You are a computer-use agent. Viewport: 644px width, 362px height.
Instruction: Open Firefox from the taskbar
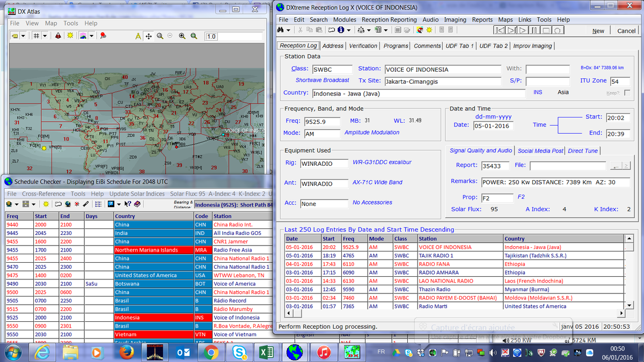127,352
